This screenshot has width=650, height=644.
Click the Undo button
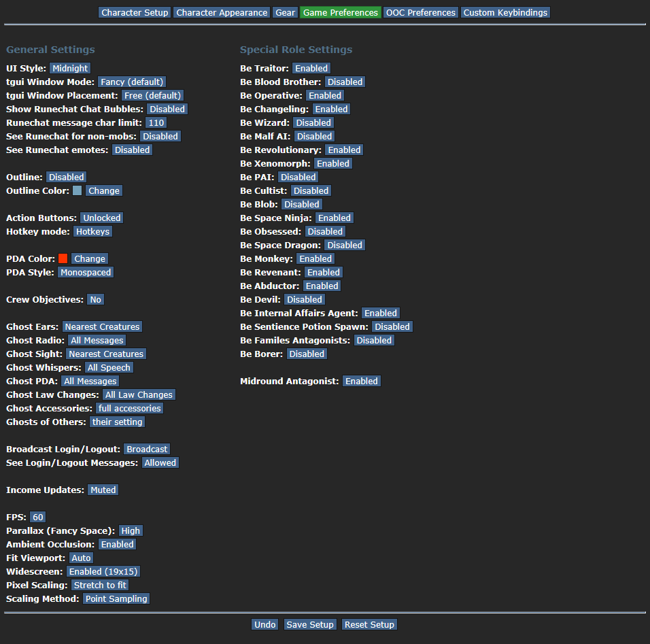click(265, 624)
